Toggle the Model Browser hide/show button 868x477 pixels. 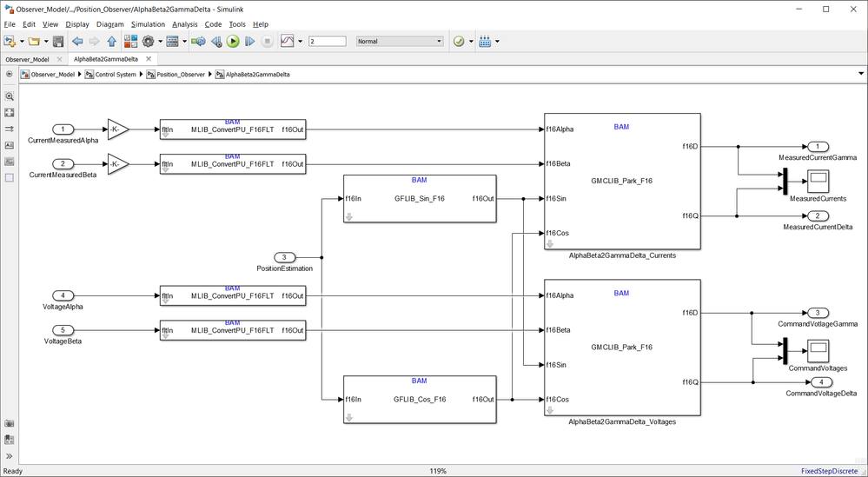(10, 74)
